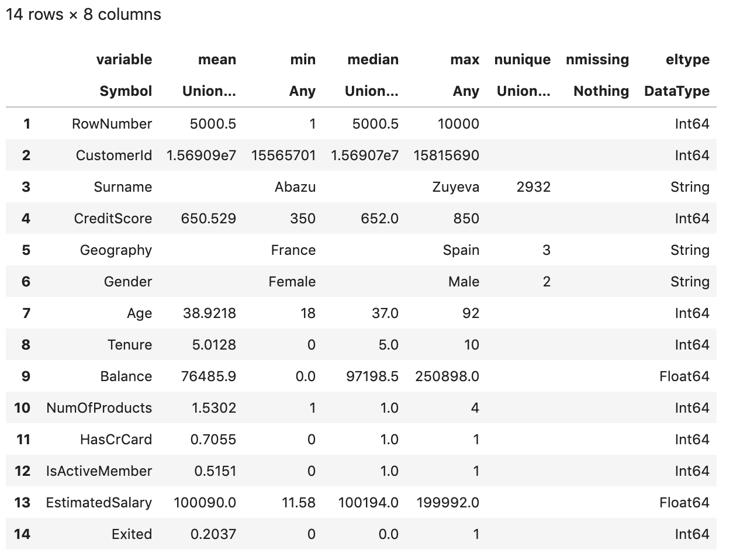The width and height of the screenshot is (740, 560).
Task: Click the 'DataType' subheader label
Action: [676, 91]
